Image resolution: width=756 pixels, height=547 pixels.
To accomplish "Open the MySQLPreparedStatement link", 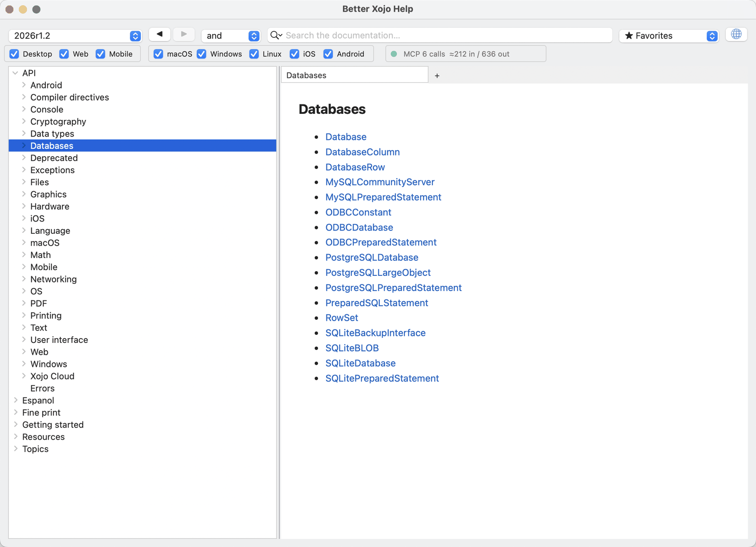I will click(383, 197).
